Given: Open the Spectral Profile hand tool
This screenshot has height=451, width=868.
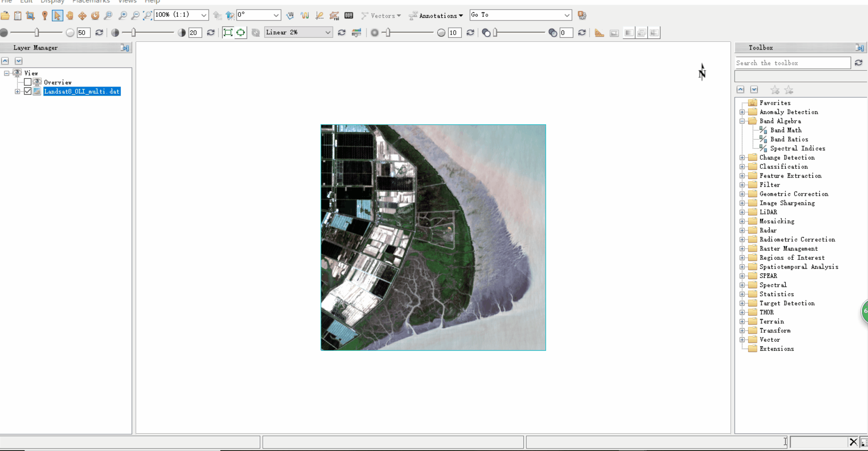Looking at the screenshot, I should point(290,15).
